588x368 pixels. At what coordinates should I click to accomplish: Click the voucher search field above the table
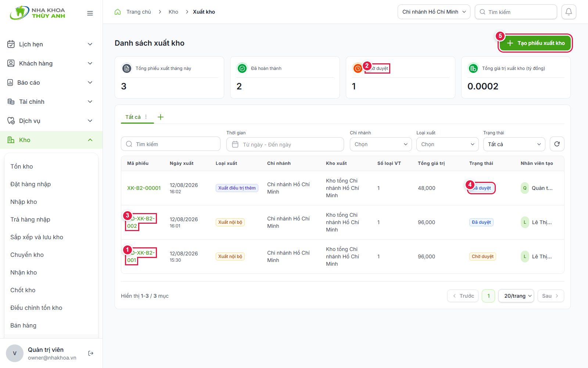pos(171,144)
